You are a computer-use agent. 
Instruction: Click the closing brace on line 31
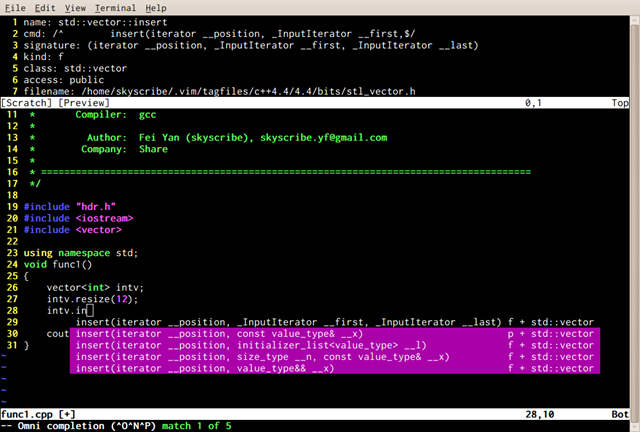tap(26, 345)
